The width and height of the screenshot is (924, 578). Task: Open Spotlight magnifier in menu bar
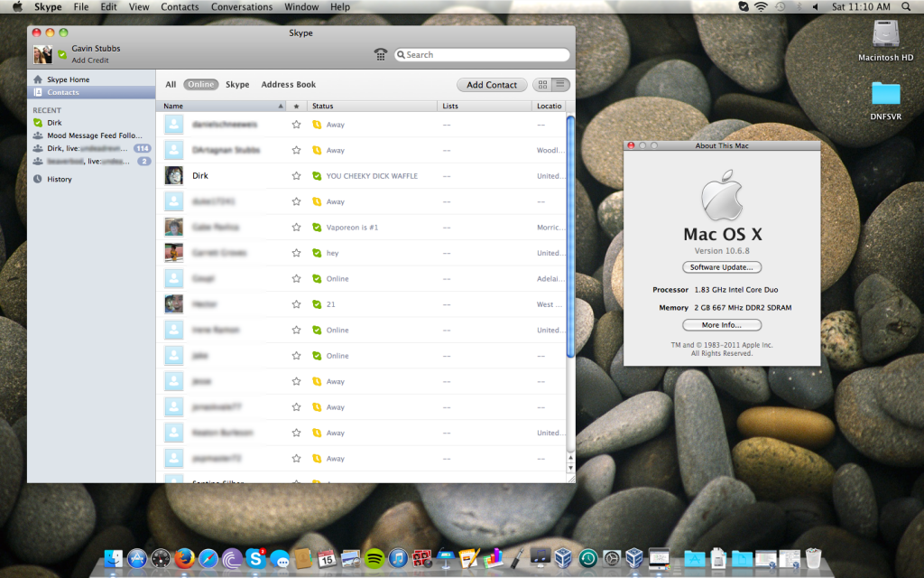tap(906, 6)
